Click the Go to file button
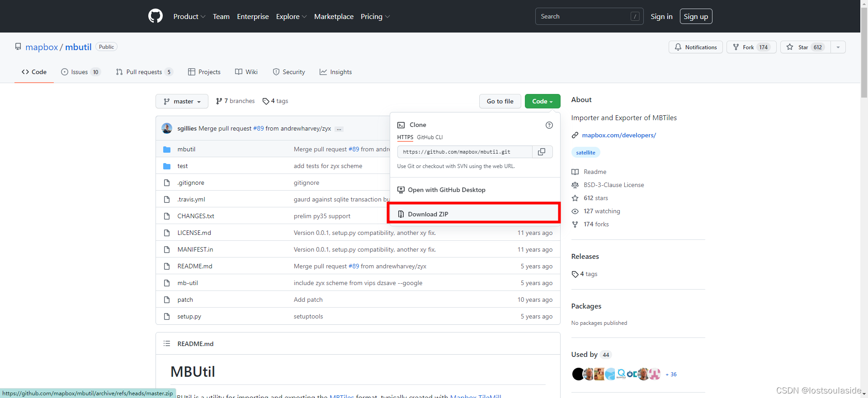 500,101
